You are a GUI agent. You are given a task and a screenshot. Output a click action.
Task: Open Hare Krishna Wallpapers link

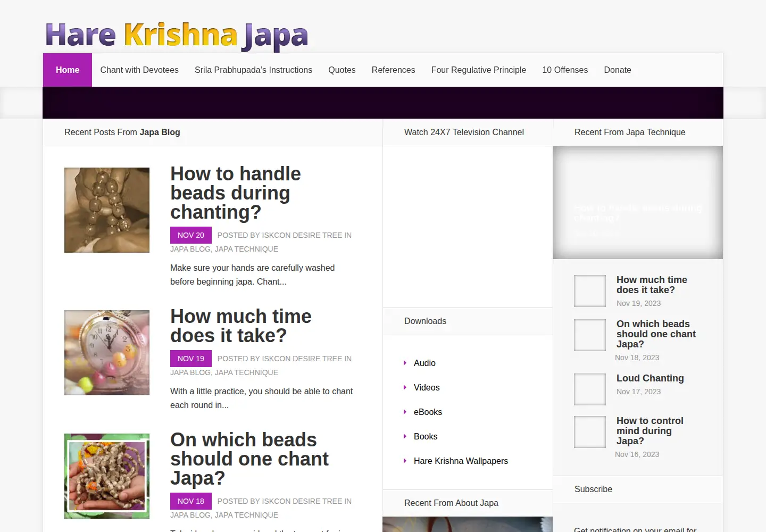(x=461, y=461)
